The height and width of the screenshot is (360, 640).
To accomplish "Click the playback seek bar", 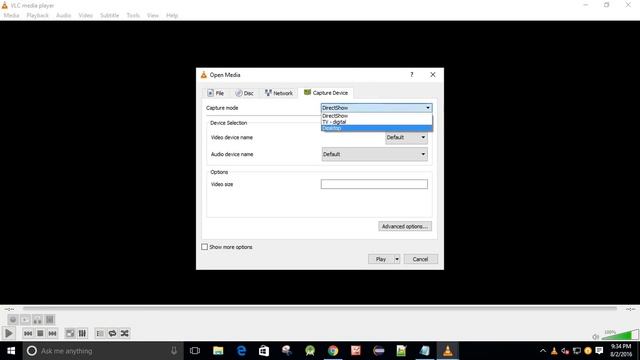I will (x=320, y=309).
